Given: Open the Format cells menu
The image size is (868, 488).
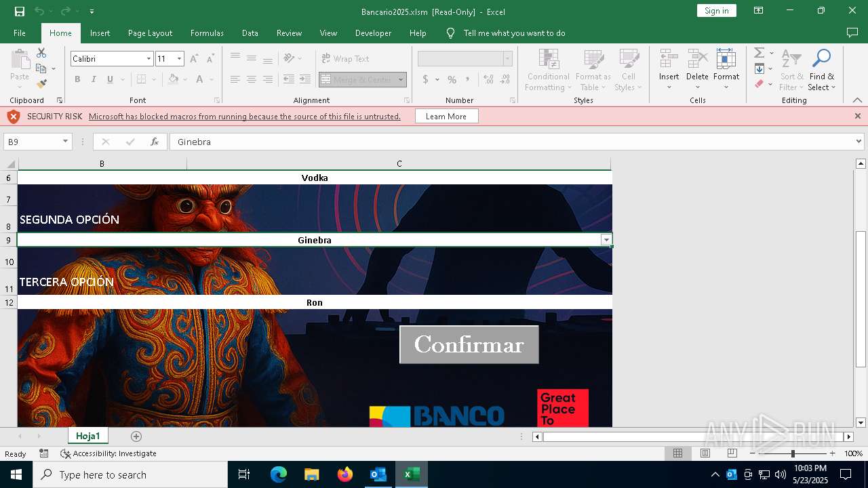Looking at the screenshot, I should pyautogui.click(x=726, y=70).
